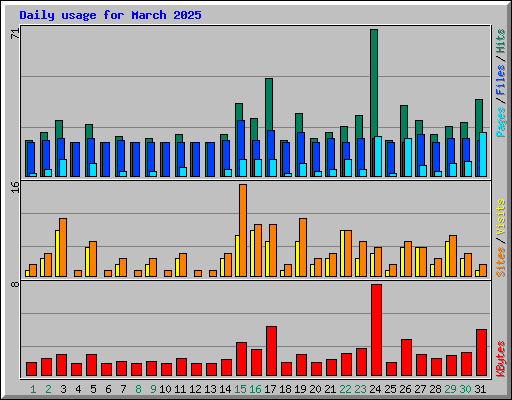Click the red KBytes bar for day 31
This screenshot has height=400, width=512.
point(481,353)
